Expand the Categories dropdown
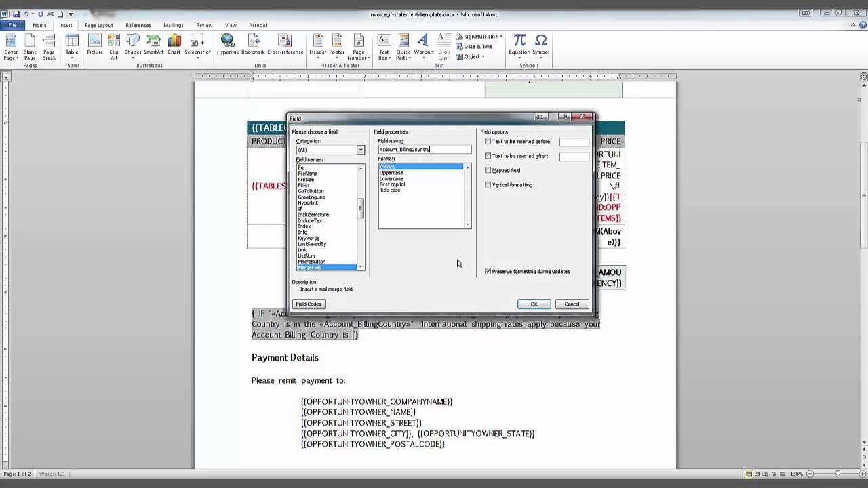The image size is (868, 488). pos(361,150)
